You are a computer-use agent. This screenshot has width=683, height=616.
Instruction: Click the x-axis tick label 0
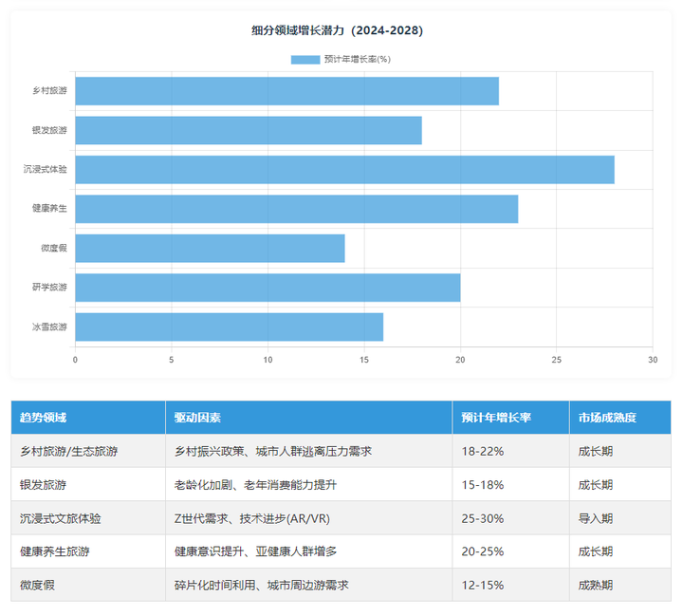coord(75,360)
